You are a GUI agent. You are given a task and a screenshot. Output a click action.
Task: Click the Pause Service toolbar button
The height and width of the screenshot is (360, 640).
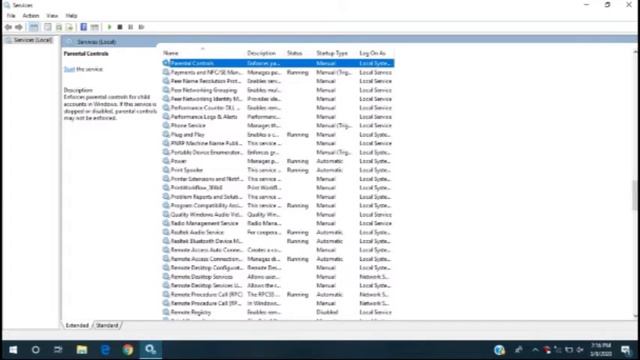[131, 27]
